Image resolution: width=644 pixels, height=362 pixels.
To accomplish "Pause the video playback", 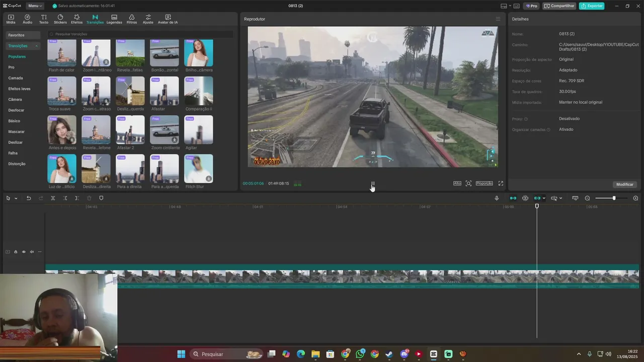I will [373, 184].
